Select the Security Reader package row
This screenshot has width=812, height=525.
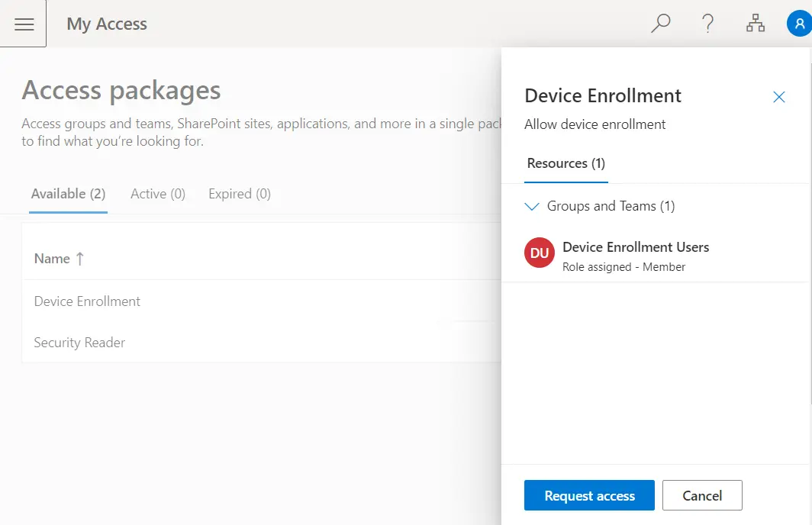point(79,343)
